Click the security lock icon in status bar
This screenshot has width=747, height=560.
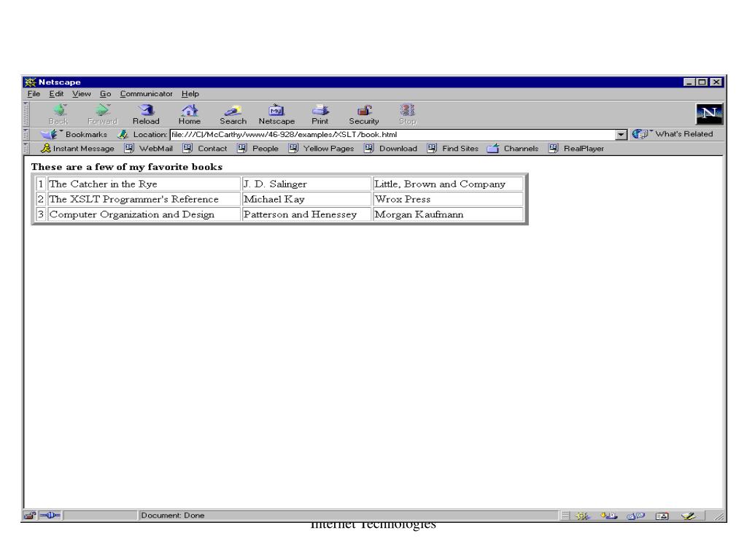point(30,516)
